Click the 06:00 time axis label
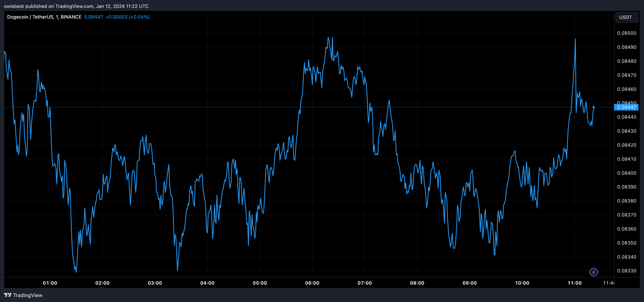The width and height of the screenshot is (644, 302). click(x=312, y=283)
